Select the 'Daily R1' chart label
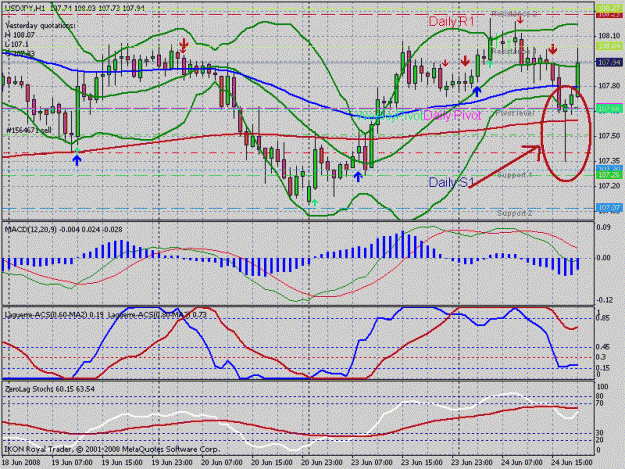 click(452, 22)
